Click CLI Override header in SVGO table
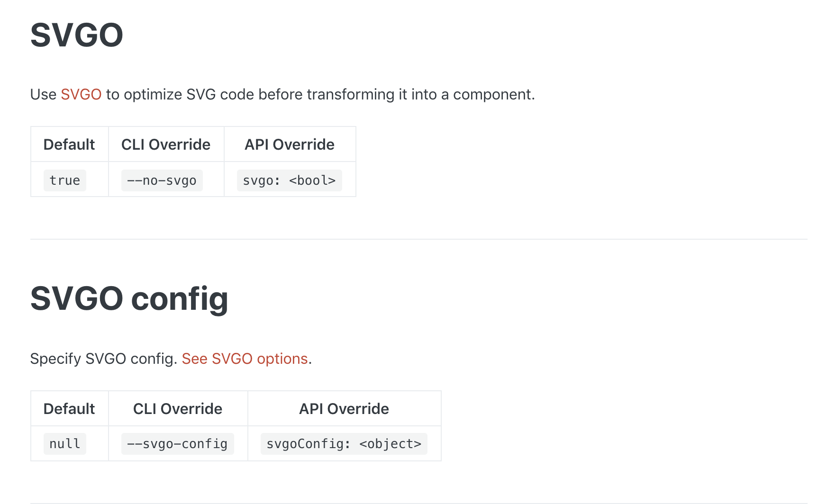The width and height of the screenshot is (818, 504). pos(166,144)
